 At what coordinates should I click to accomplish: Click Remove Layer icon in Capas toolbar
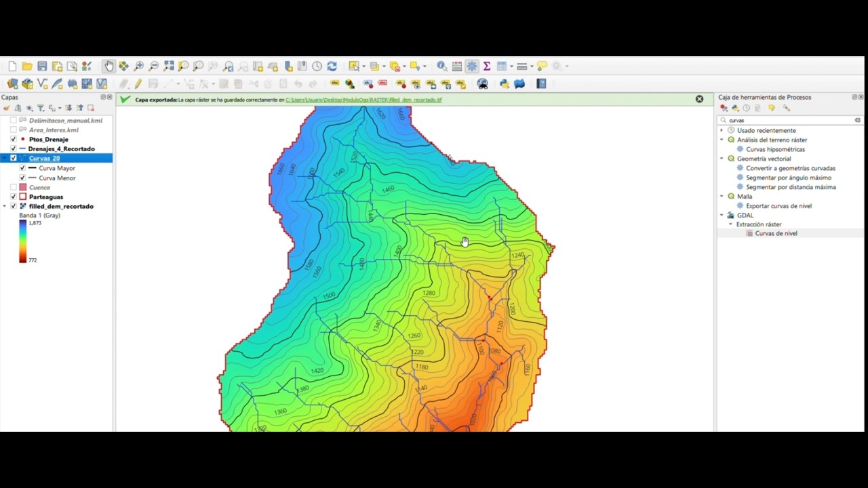point(90,108)
